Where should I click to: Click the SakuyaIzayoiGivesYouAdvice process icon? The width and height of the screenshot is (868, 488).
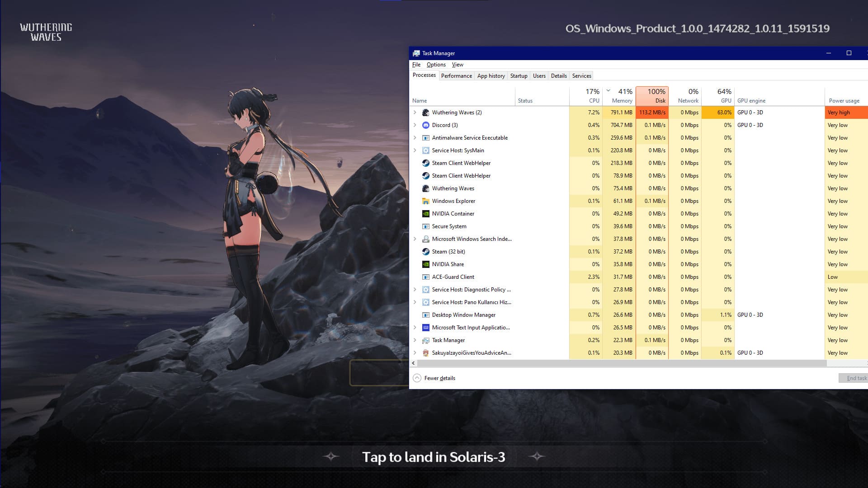coord(425,353)
